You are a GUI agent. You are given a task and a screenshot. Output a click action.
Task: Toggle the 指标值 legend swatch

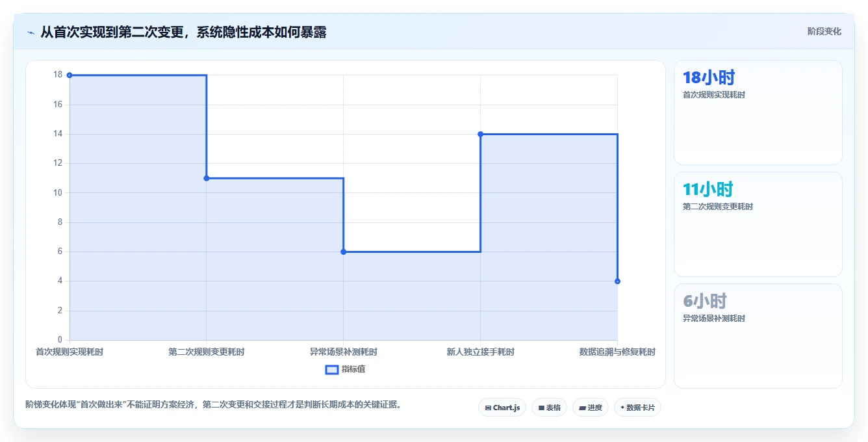pos(331,369)
